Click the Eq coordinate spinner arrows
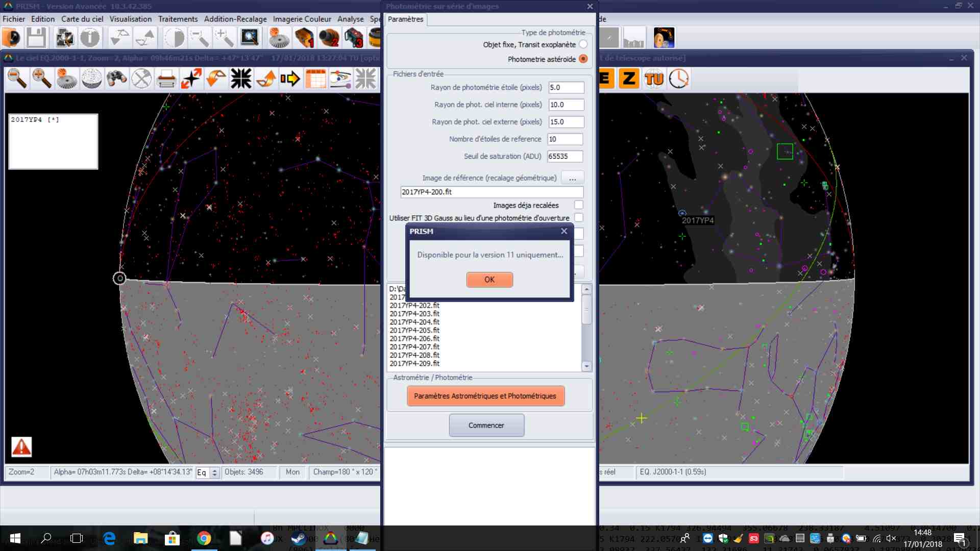Screen dimensions: 980x551 point(215,472)
